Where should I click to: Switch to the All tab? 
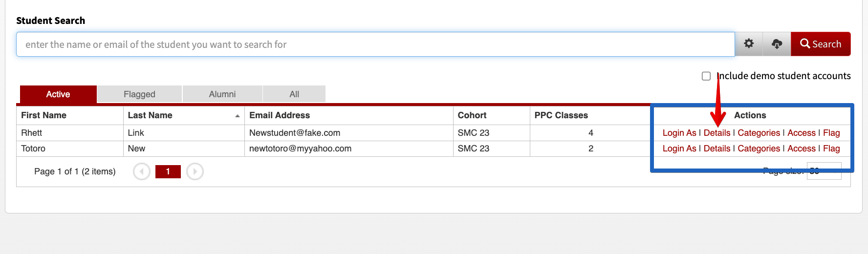pyautogui.click(x=294, y=94)
